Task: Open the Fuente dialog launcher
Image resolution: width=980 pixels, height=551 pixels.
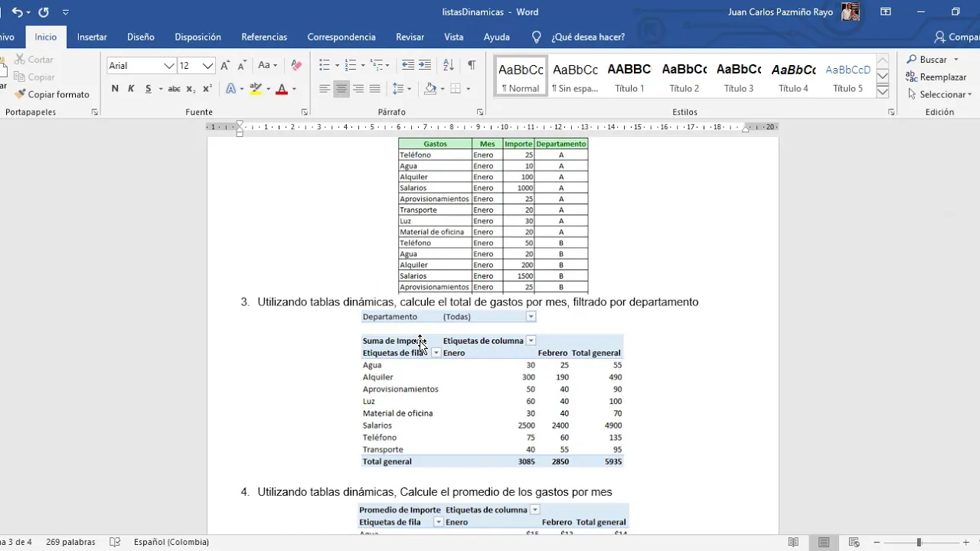Action: pyautogui.click(x=305, y=112)
